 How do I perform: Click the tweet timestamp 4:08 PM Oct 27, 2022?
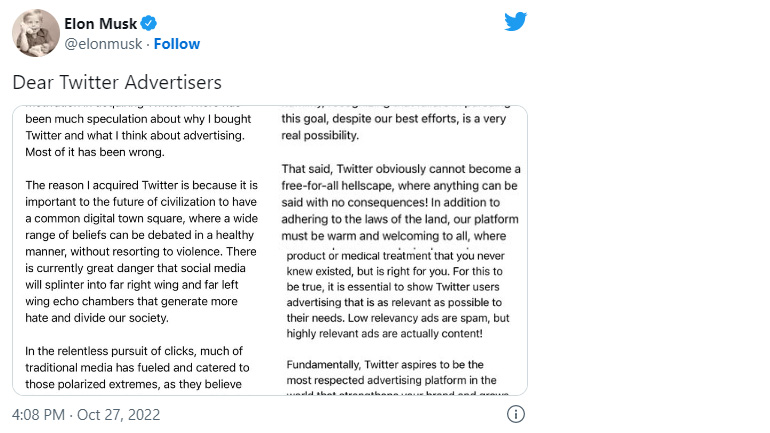[86, 414]
